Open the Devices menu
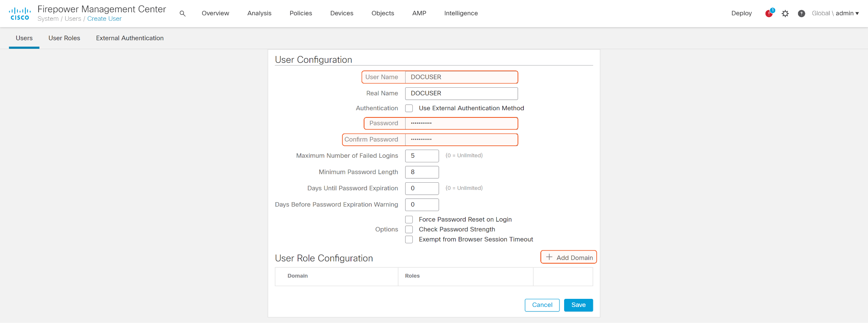The width and height of the screenshot is (868, 323). coord(342,14)
